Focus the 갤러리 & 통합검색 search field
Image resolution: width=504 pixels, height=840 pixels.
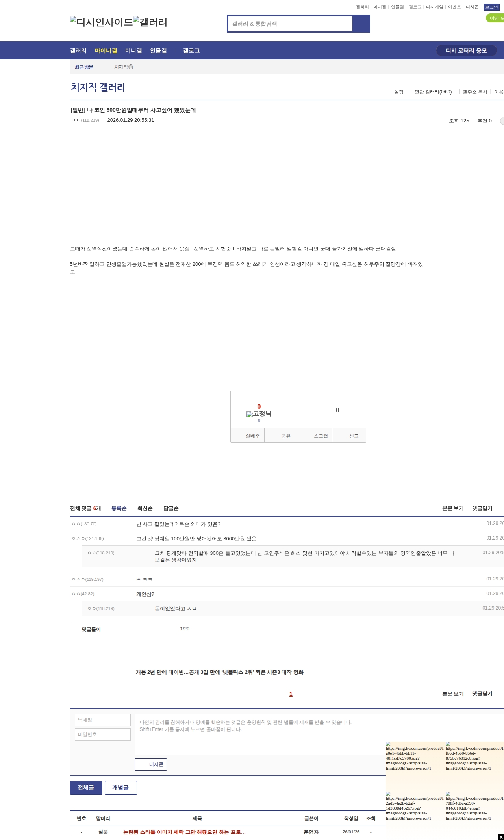click(x=290, y=24)
